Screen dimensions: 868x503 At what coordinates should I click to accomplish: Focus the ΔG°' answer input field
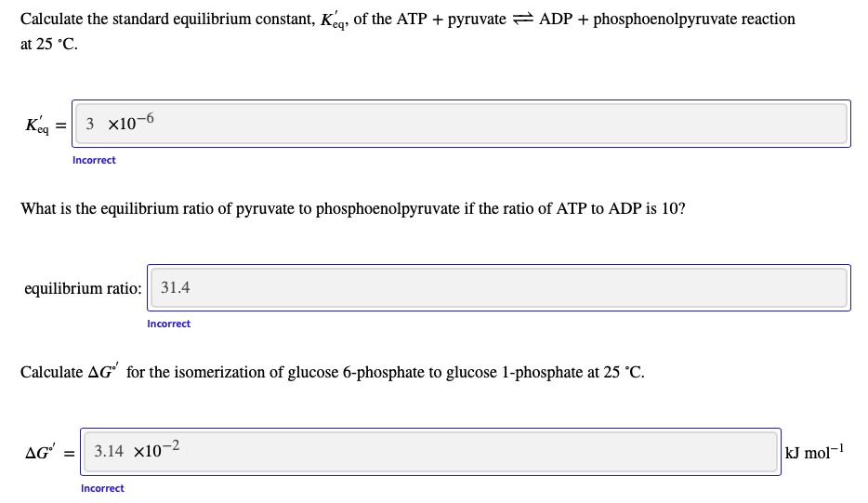[430, 452]
